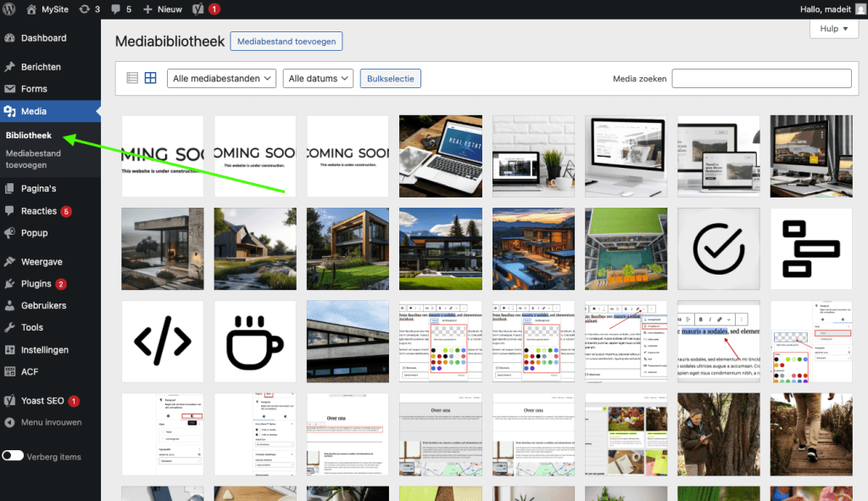This screenshot has width=868, height=501.
Task: Open Tools menu item
Action: pos(50,327)
